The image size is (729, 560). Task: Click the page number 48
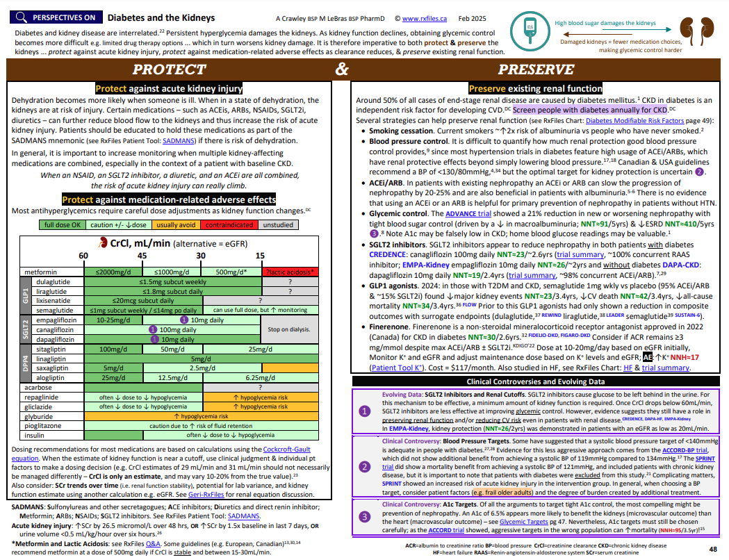pos(713,550)
